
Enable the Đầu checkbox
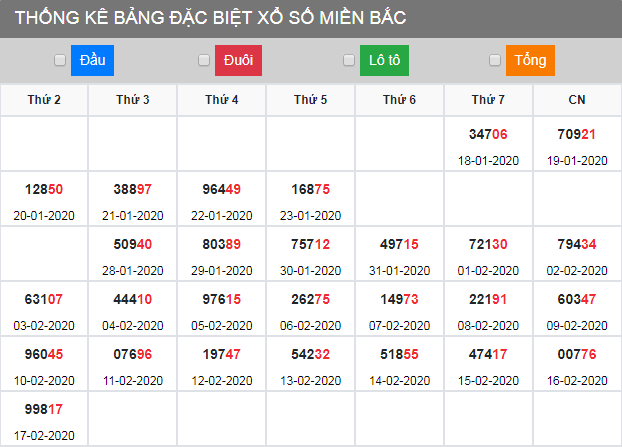(x=60, y=61)
